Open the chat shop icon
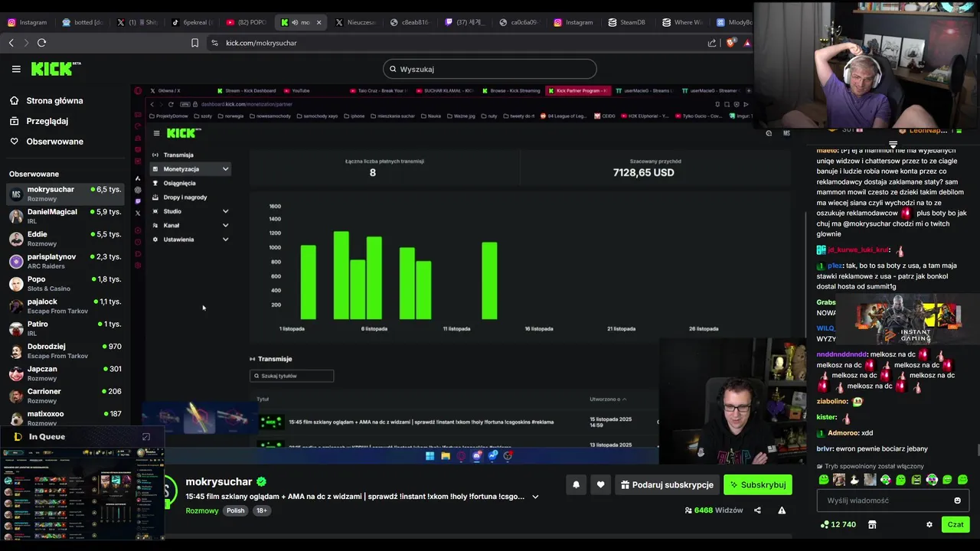The image size is (980, 551). pos(872,525)
